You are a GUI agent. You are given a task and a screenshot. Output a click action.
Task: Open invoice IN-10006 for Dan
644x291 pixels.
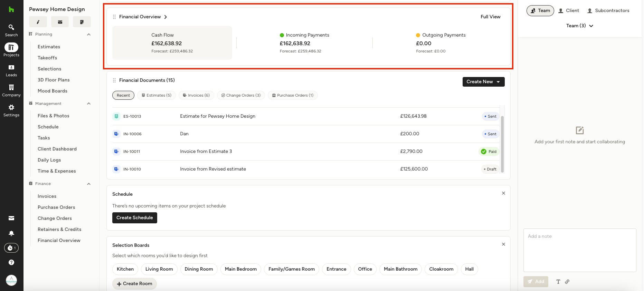[x=306, y=134]
